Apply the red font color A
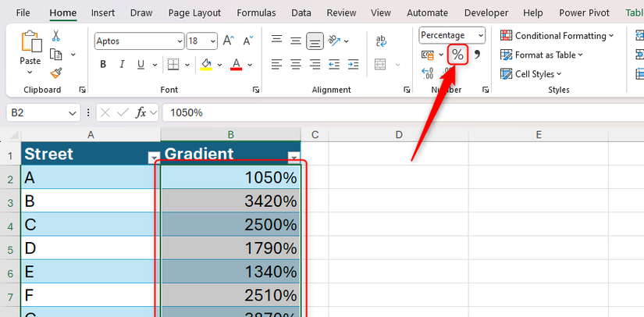The width and height of the screenshot is (644, 317). tap(237, 65)
